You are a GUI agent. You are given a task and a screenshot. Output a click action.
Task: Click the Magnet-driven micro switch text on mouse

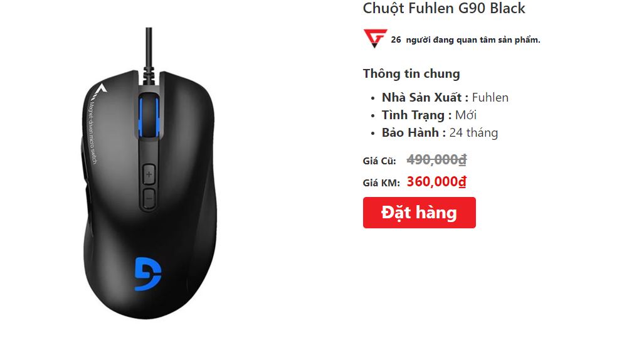coord(92,132)
